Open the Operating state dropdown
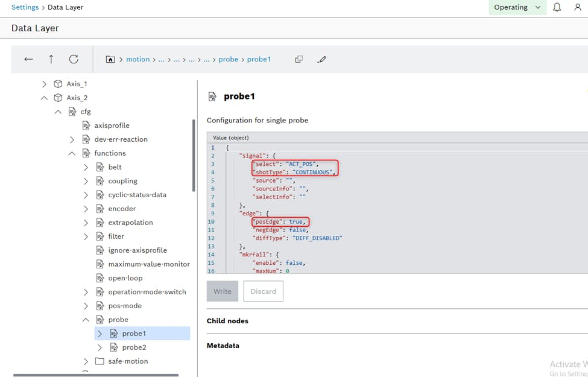The width and height of the screenshot is (588, 377). [x=517, y=7]
